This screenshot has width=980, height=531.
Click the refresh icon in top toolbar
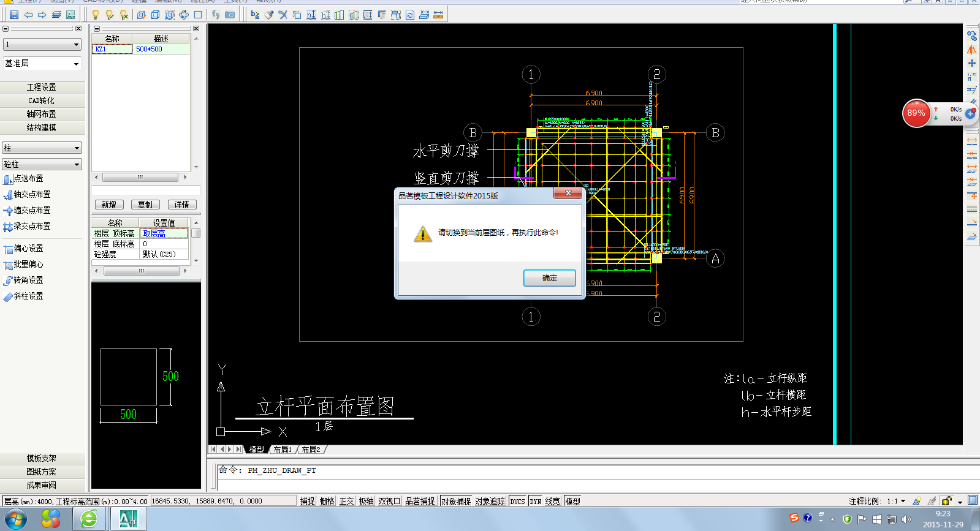tap(410, 15)
